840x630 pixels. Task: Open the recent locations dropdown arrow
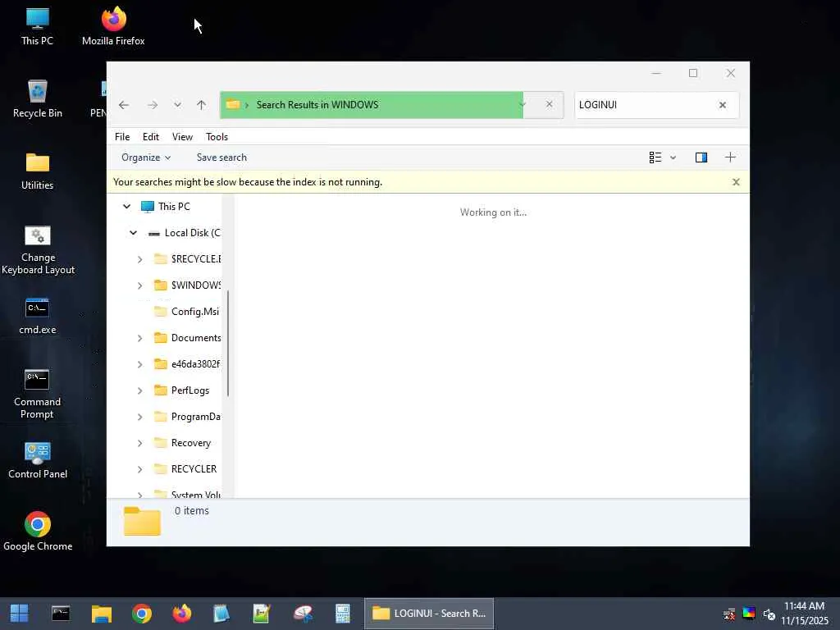point(177,105)
